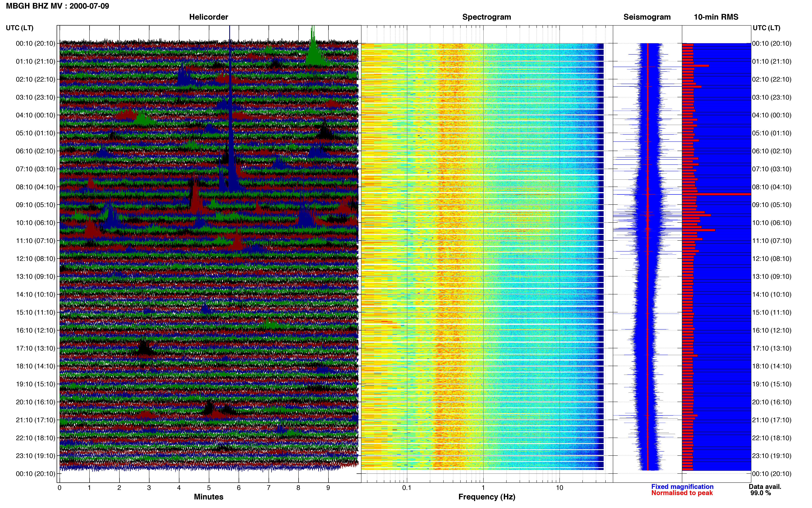Click left time label '20:10 (16:10)'
The width and height of the screenshot is (812, 508).
click(x=36, y=402)
